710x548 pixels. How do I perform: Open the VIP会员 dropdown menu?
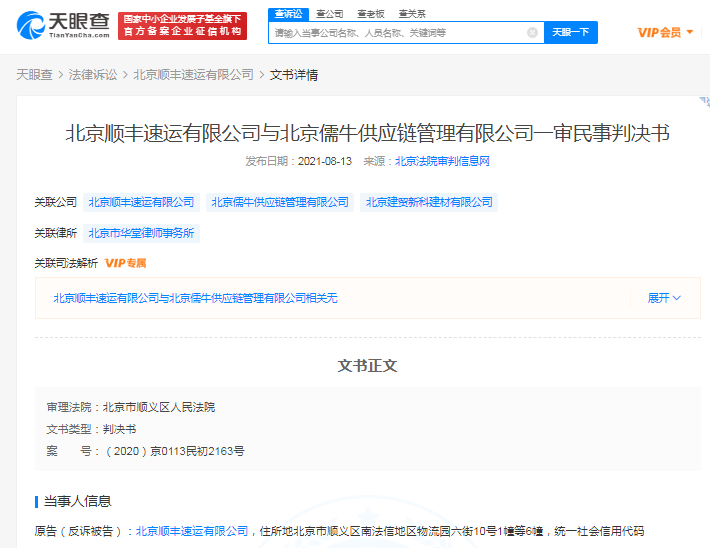pyautogui.click(x=665, y=33)
